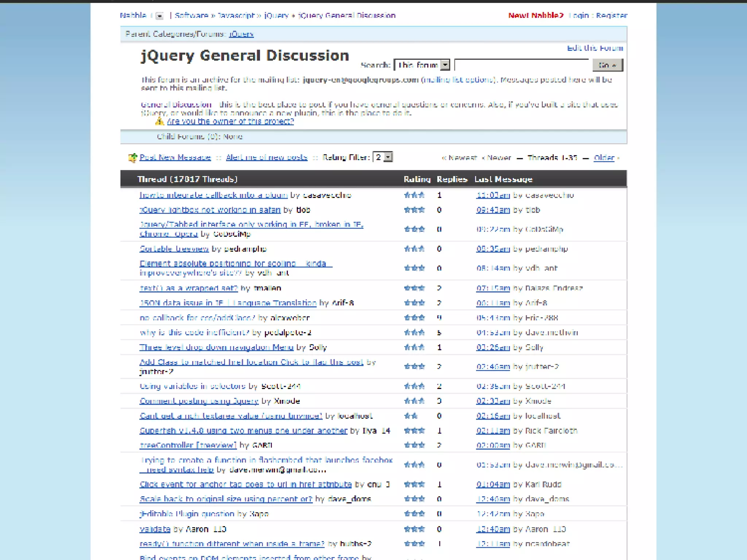
Task: Click star rating of Sortable treeview thread
Action: tap(414, 249)
